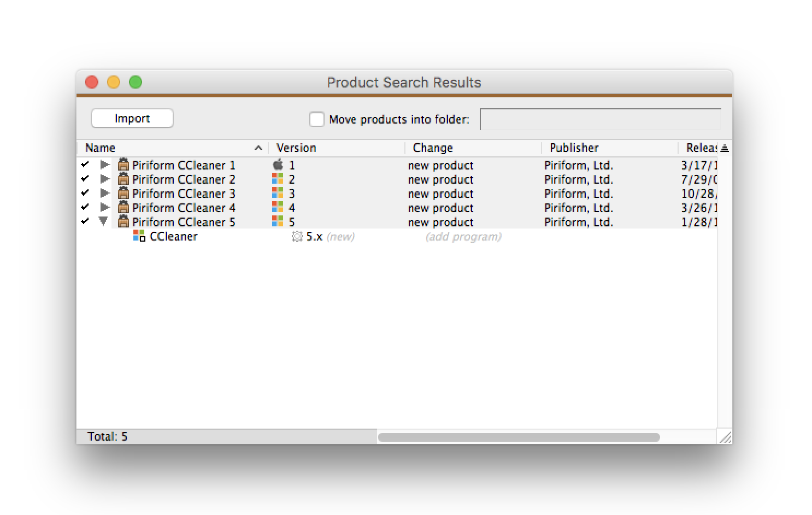812x515 pixels.
Task: Click the Import button
Action: [x=132, y=119]
